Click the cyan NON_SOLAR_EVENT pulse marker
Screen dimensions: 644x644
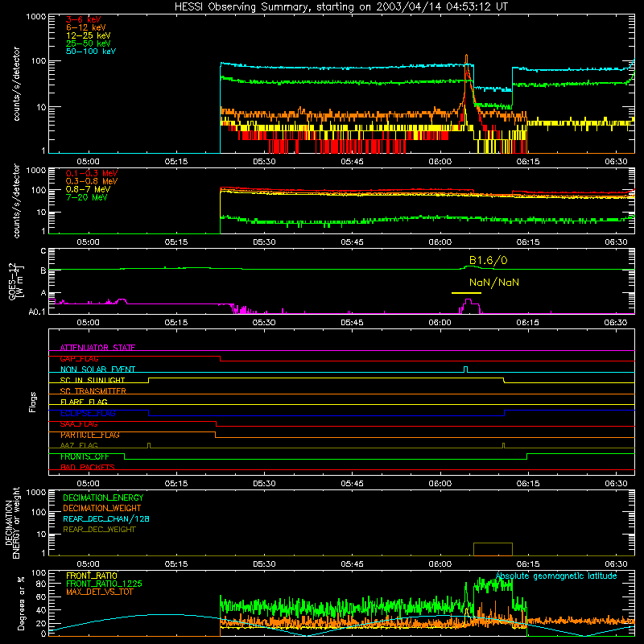(465, 369)
